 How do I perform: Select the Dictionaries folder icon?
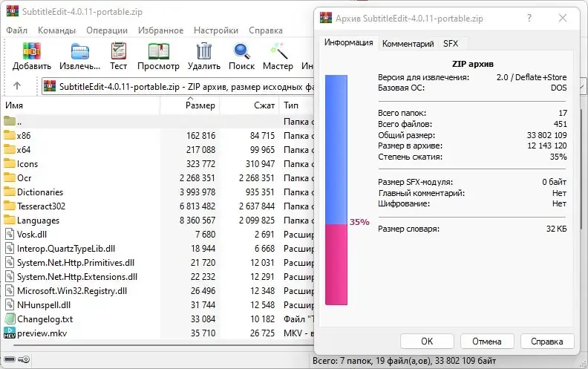coord(10,192)
